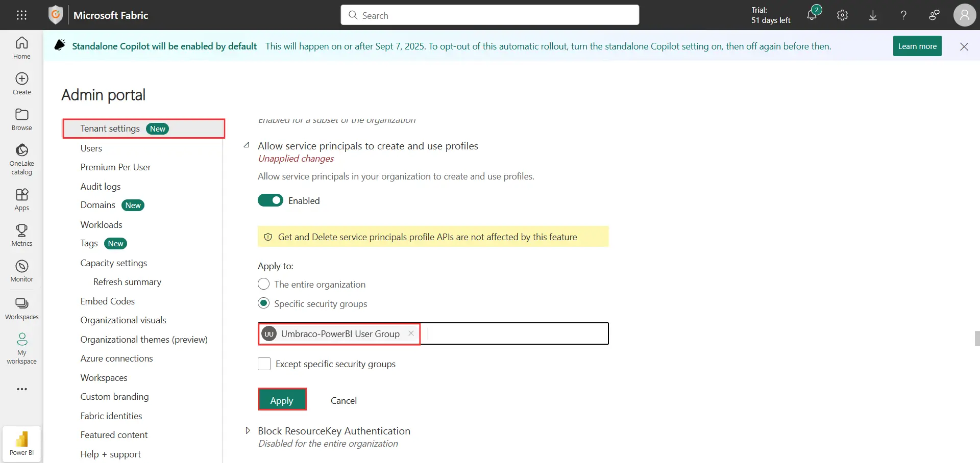Image resolution: width=980 pixels, height=463 pixels.
Task: Open Capacity settings in admin menu
Action: coord(113,263)
